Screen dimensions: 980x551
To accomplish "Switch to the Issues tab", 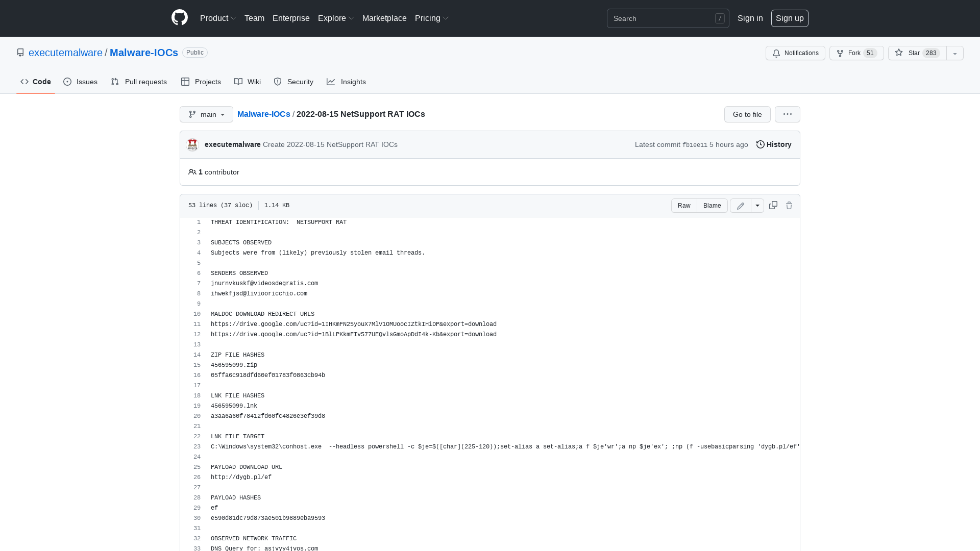I will click(x=80, y=82).
